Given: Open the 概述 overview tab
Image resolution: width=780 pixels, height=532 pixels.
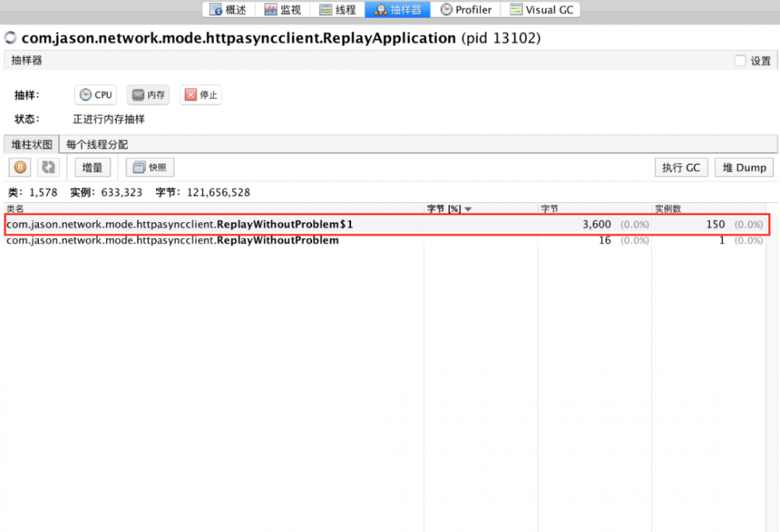Looking at the screenshot, I should (229, 10).
